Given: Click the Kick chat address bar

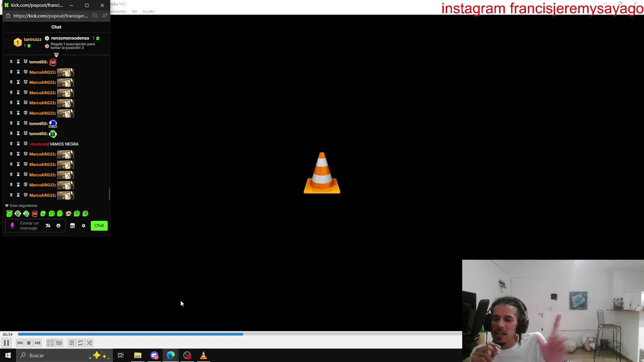Looking at the screenshot, I should coord(50,16).
